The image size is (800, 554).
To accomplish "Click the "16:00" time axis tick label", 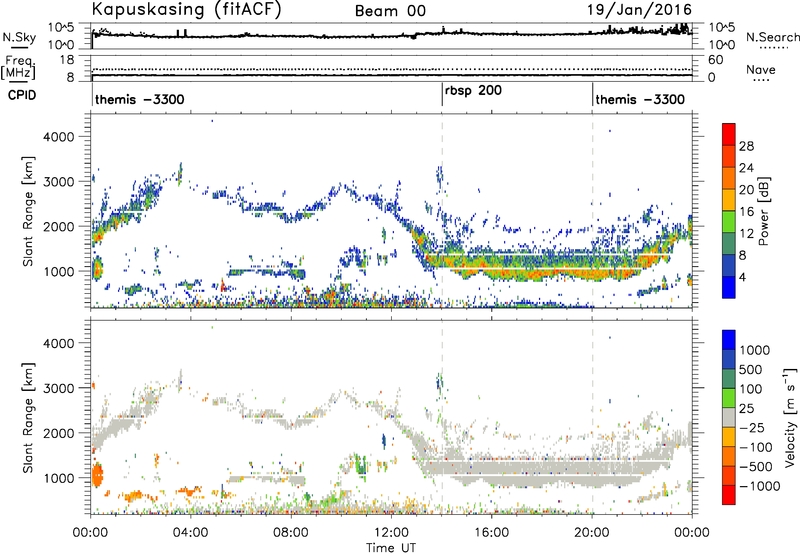I will coord(491,533).
